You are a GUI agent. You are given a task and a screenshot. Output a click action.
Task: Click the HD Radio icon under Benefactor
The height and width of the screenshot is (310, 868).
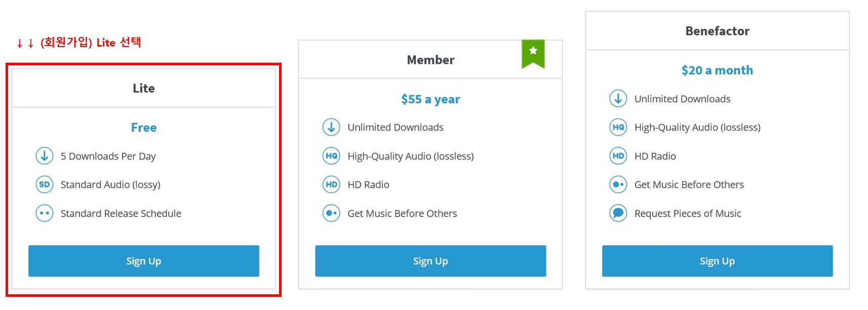[618, 156]
